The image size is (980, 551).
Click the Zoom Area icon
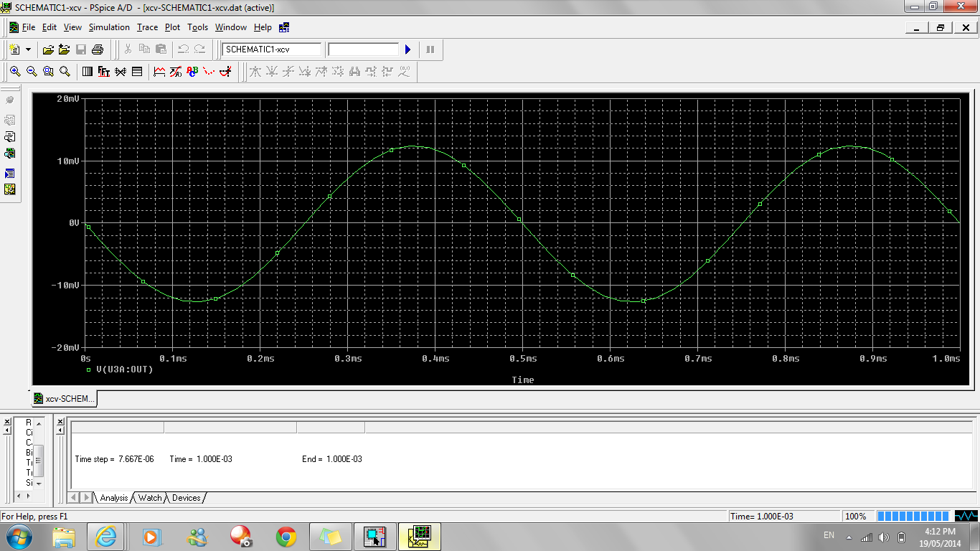tap(48, 72)
